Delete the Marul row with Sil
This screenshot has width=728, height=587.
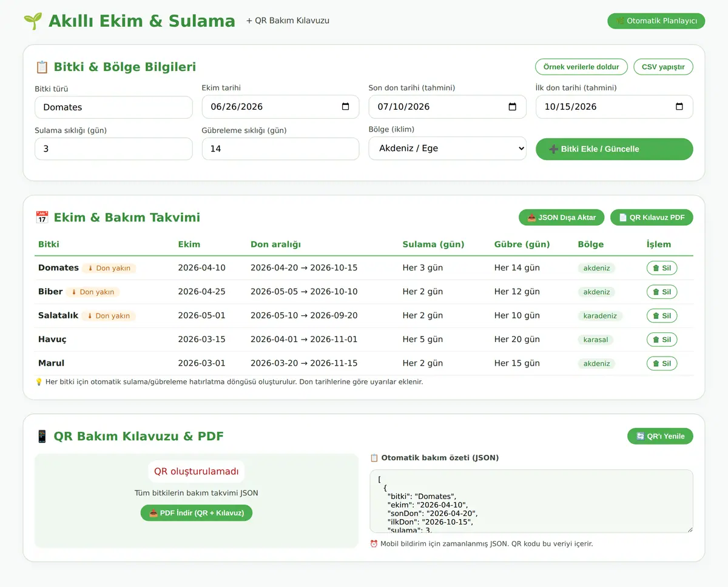pyautogui.click(x=662, y=363)
